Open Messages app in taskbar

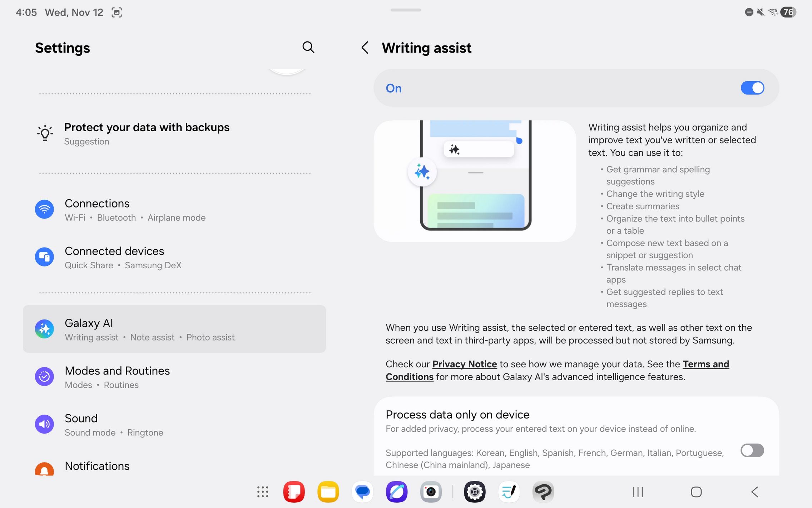point(362,492)
